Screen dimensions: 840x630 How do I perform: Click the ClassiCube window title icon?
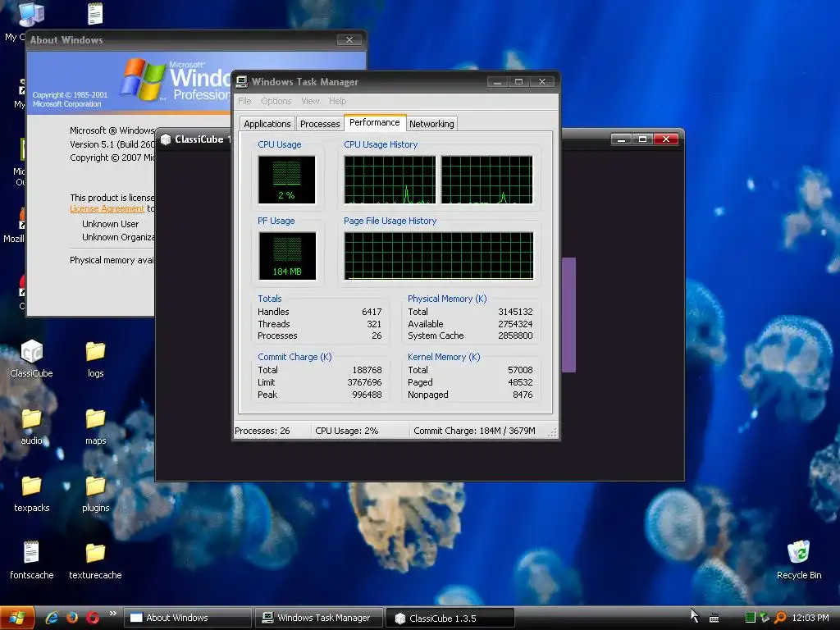tap(166, 139)
